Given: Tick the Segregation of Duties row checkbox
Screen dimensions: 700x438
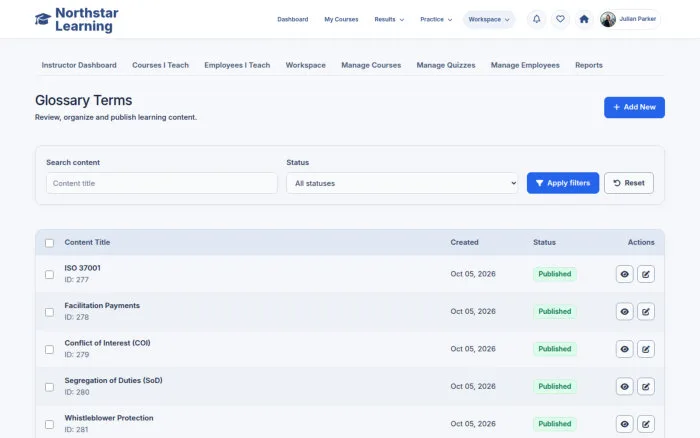Looking at the screenshot, I should 50,387.
